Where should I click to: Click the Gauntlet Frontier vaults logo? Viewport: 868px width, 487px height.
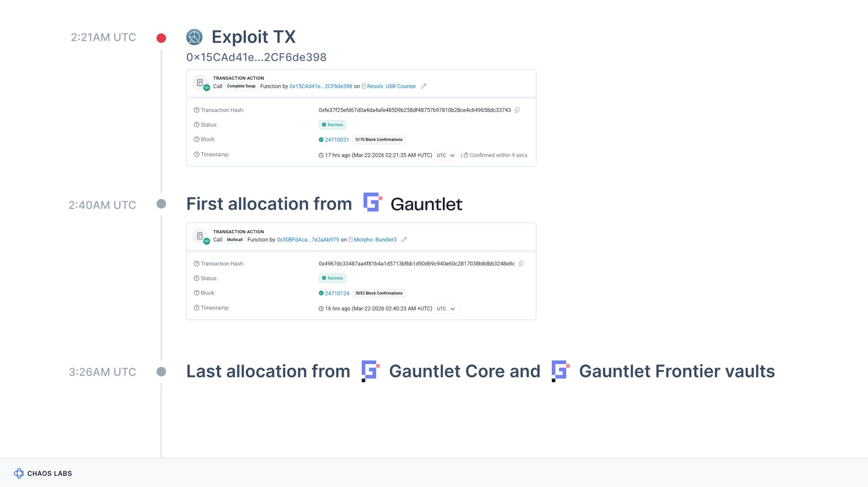(x=560, y=371)
